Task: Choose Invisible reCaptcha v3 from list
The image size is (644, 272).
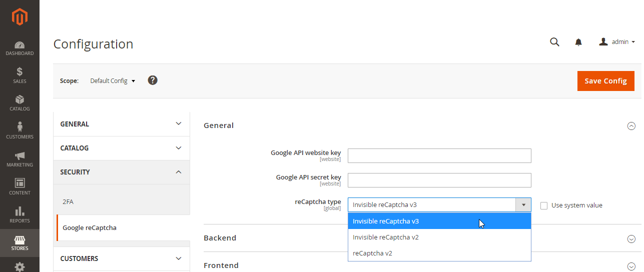Action: (439, 221)
